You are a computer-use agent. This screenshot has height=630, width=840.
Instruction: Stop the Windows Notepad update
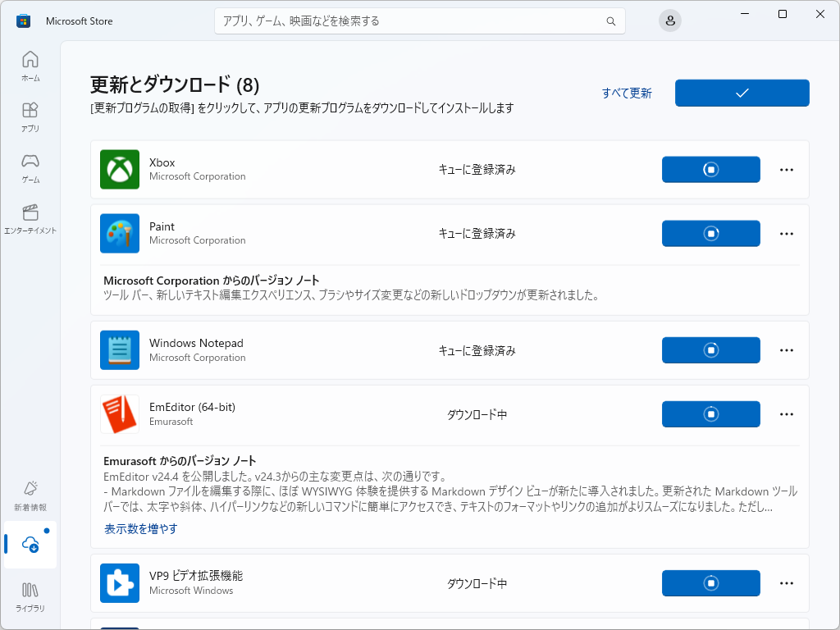(x=710, y=349)
